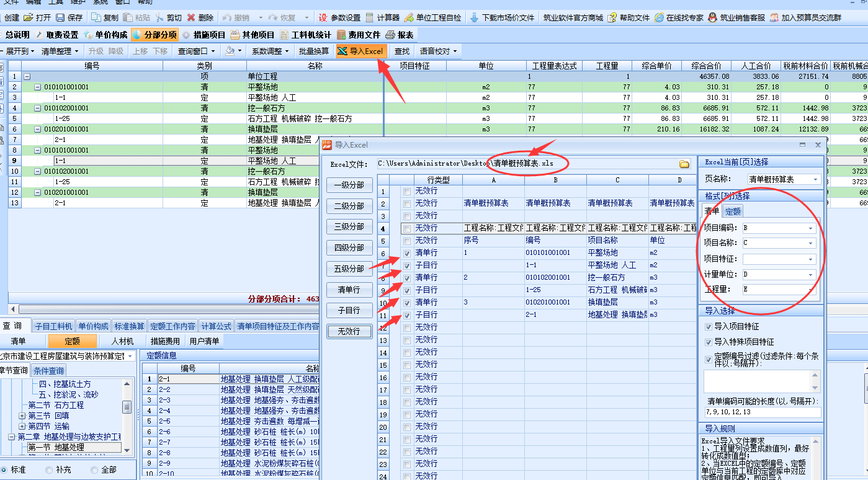
Task: Expand 第三节 回填 tree node
Action: pyautogui.click(x=22, y=416)
